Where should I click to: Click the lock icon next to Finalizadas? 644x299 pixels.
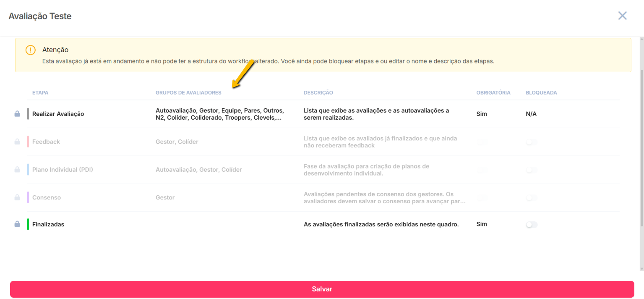pos(17,224)
